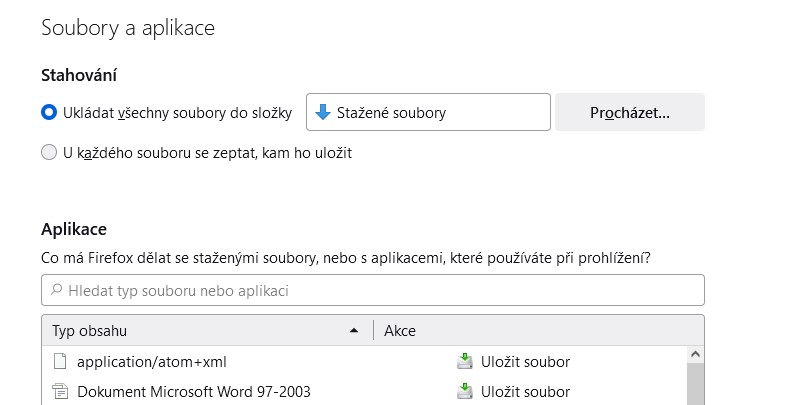This screenshot has height=405, width=789.
Task: Select the application/atom+xml list row
Action: click(364, 361)
